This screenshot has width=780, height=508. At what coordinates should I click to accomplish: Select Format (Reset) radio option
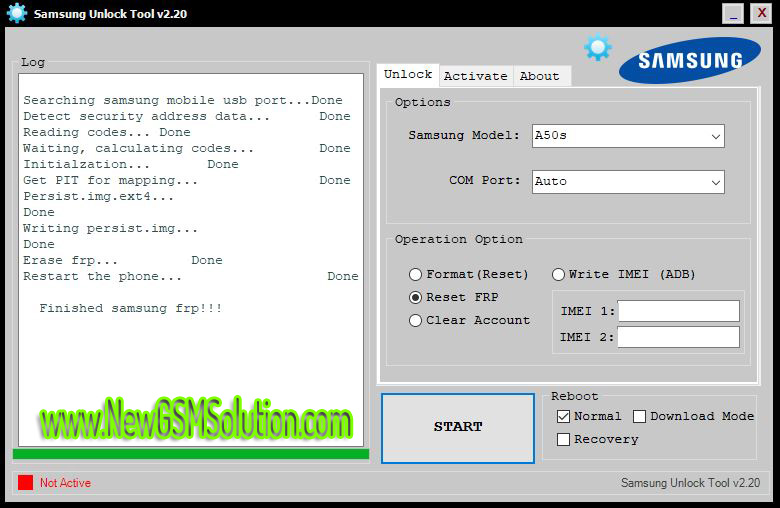pos(468,274)
